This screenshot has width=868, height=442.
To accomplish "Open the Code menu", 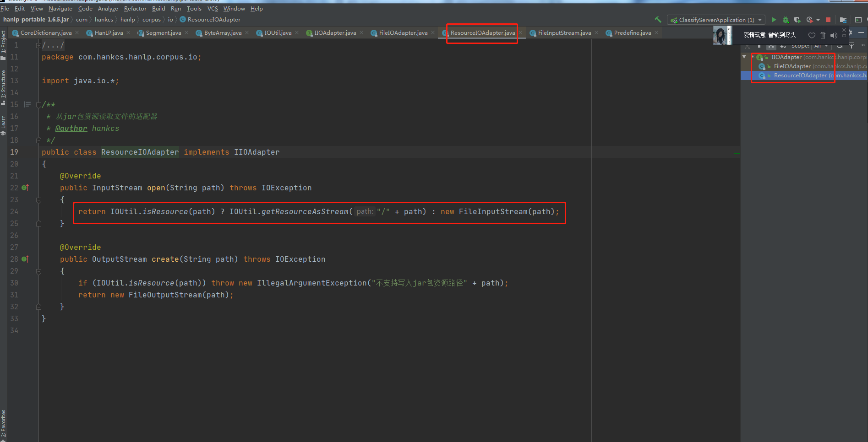I will pos(85,8).
